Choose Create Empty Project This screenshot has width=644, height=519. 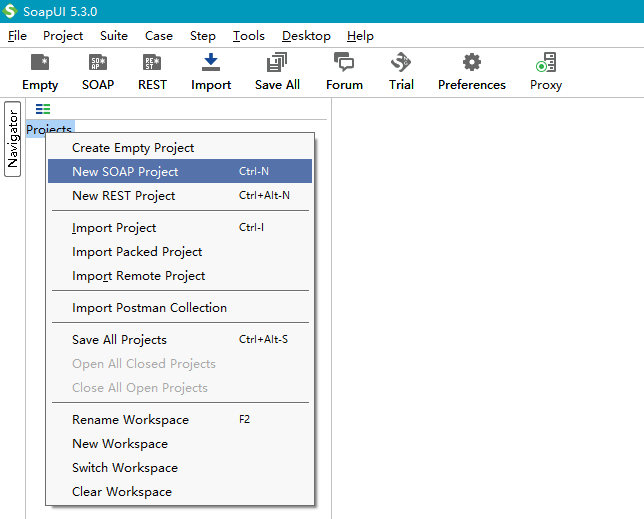click(x=180, y=147)
